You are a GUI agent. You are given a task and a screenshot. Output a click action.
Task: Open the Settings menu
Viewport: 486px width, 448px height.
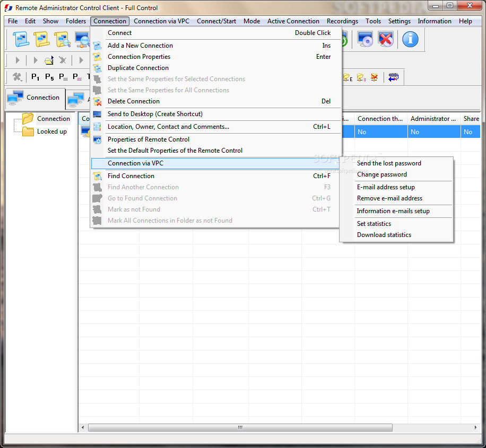point(399,21)
